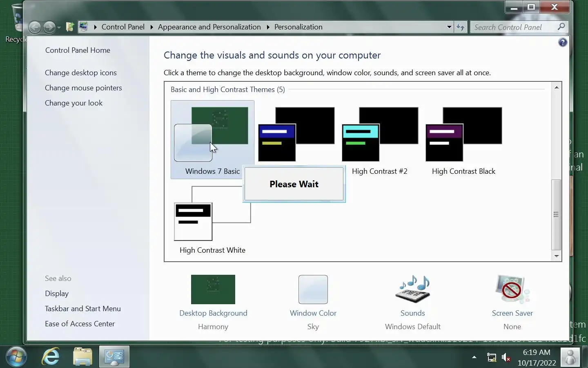The height and width of the screenshot is (368, 588).
Task: Select the High Contrast #2 theme
Action: [x=380, y=139]
